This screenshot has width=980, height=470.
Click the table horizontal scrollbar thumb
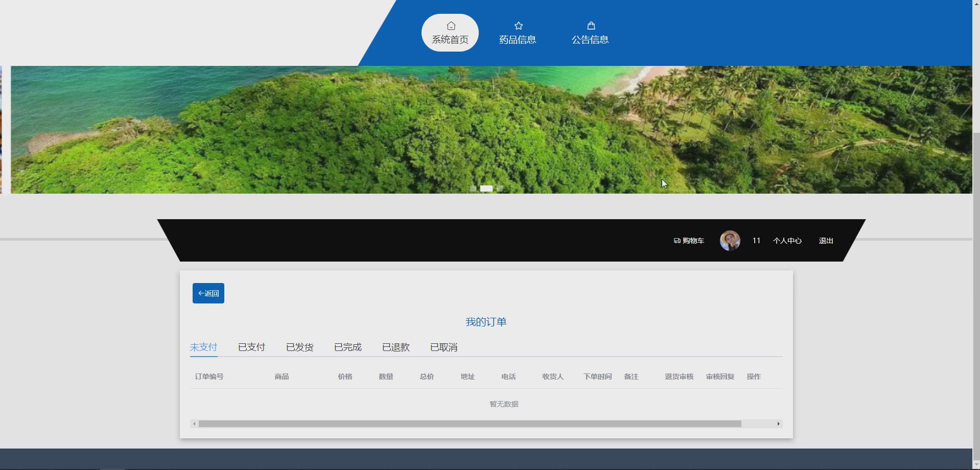470,424
